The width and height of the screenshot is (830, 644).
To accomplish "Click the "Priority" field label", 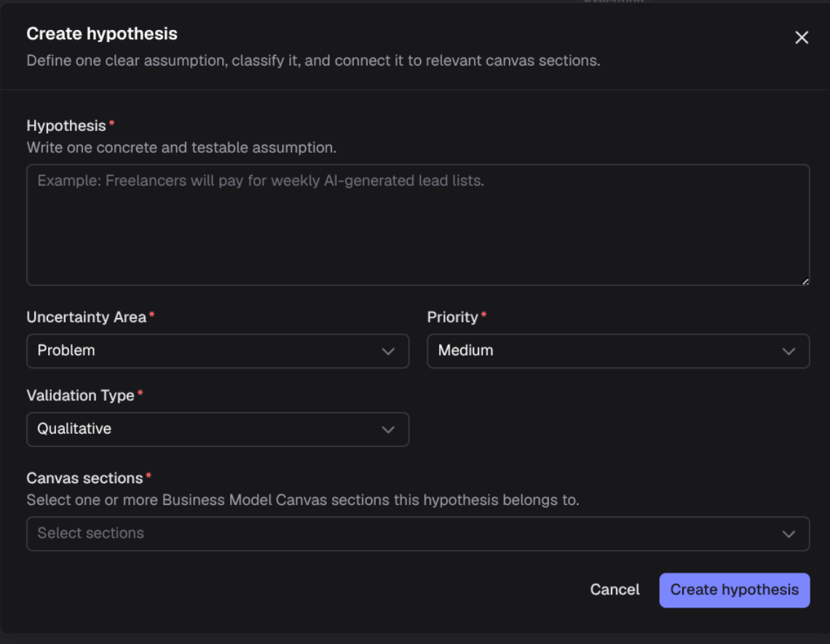I will 453,317.
